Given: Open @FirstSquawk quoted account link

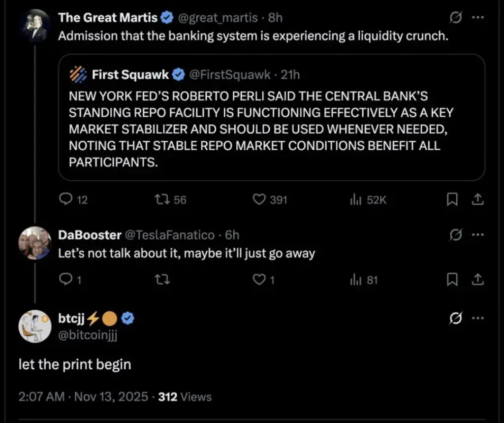Looking at the screenshot, I should (230, 75).
